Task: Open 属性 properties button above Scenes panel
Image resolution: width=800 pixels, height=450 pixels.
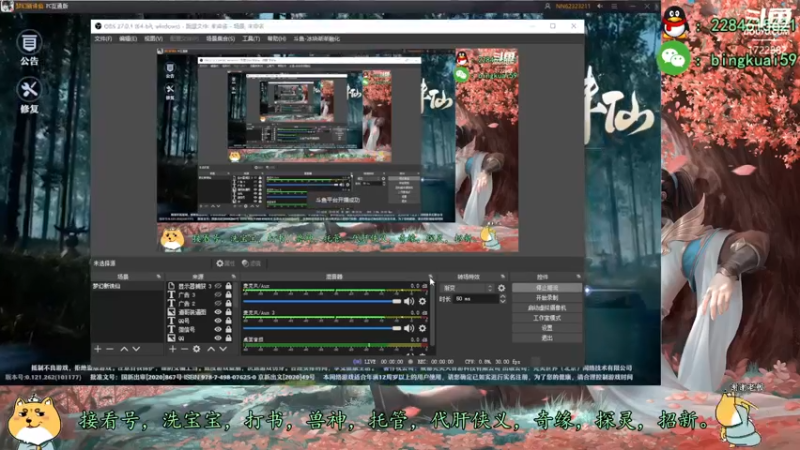Action: [225, 263]
